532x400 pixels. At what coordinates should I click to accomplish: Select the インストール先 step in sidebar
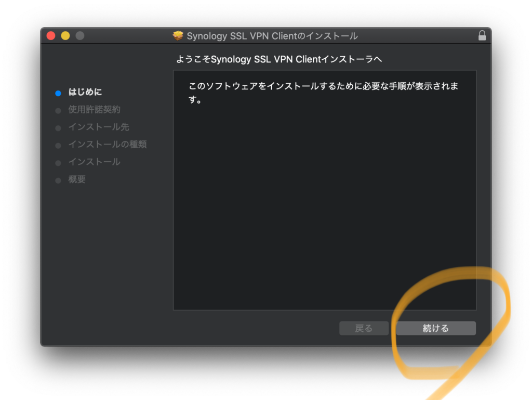[99, 127]
